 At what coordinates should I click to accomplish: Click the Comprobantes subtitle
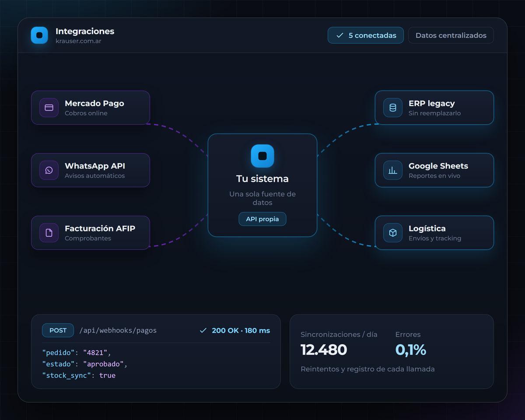[88, 238]
